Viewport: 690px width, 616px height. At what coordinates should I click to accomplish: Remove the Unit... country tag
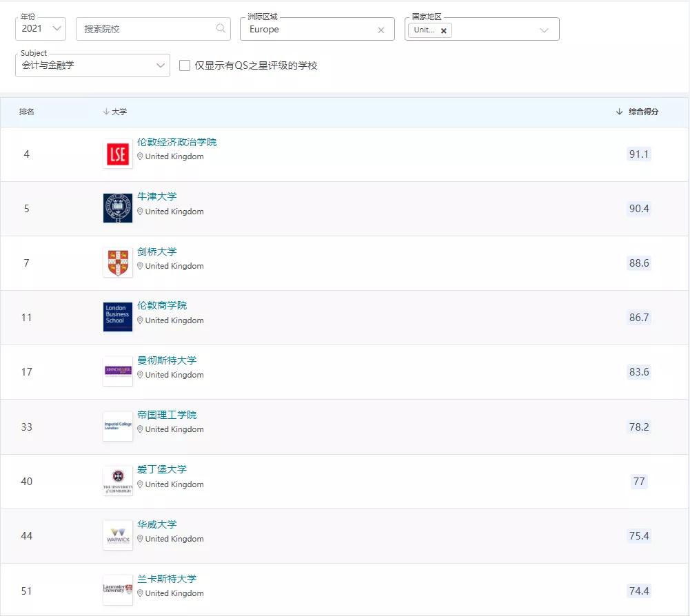pos(444,30)
